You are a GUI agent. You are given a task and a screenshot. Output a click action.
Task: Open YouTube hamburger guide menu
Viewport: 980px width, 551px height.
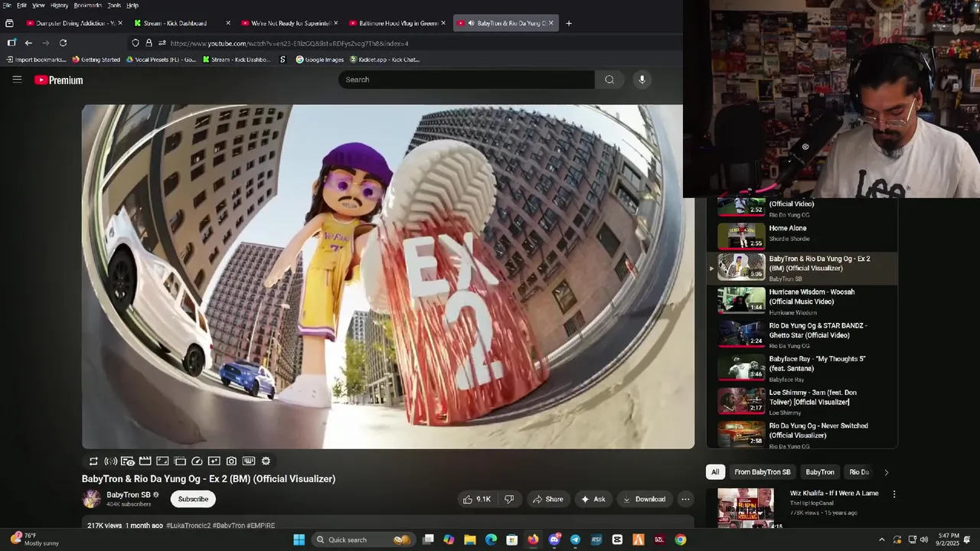coord(17,80)
